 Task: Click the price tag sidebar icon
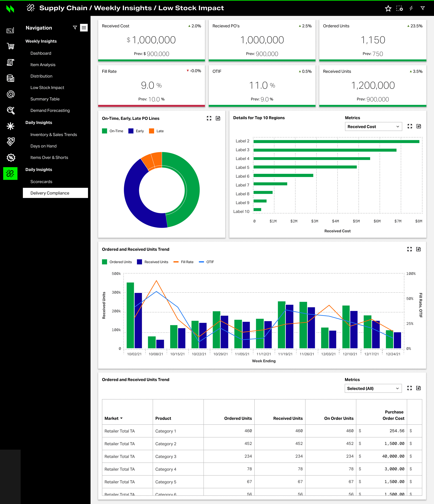click(x=10, y=142)
